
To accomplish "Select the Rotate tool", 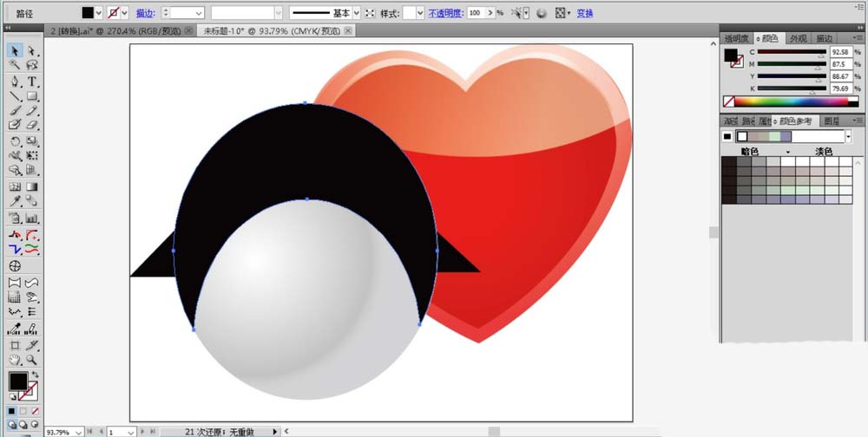I will click(x=15, y=141).
